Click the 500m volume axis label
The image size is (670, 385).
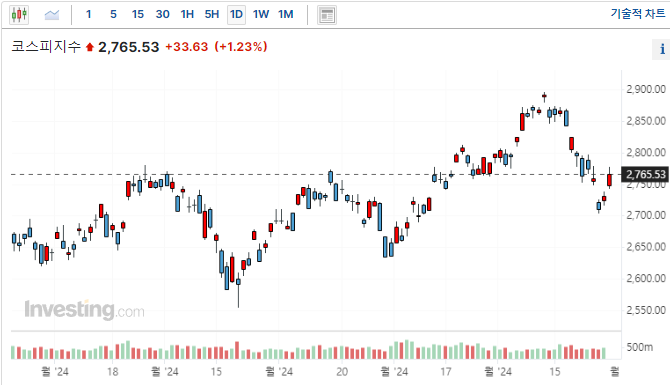pyautogui.click(x=640, y=347)
